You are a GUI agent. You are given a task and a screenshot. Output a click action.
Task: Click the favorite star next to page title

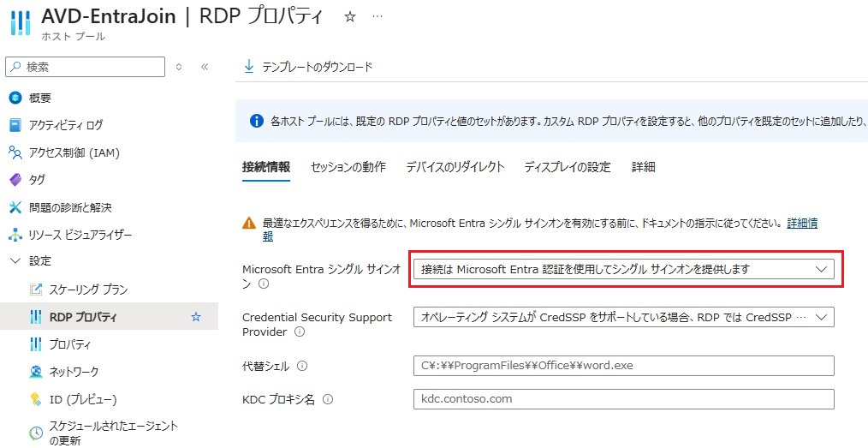[349, 17]
